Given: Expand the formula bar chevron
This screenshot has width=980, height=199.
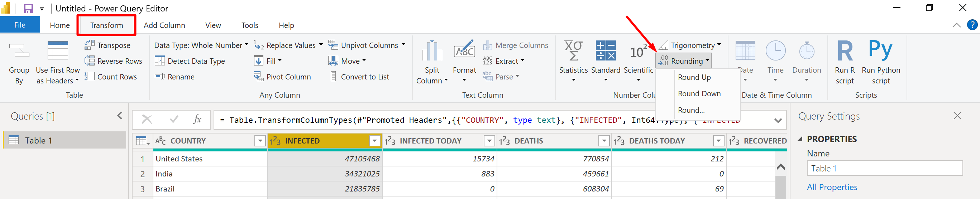Looking at the screenshot, I should (x=778, y=120).
